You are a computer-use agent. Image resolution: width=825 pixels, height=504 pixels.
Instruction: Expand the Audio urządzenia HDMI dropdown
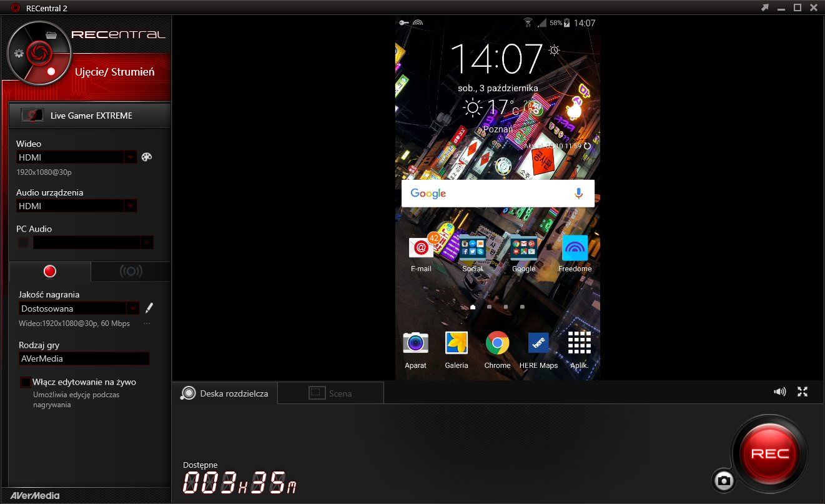(x=130, y=206)
